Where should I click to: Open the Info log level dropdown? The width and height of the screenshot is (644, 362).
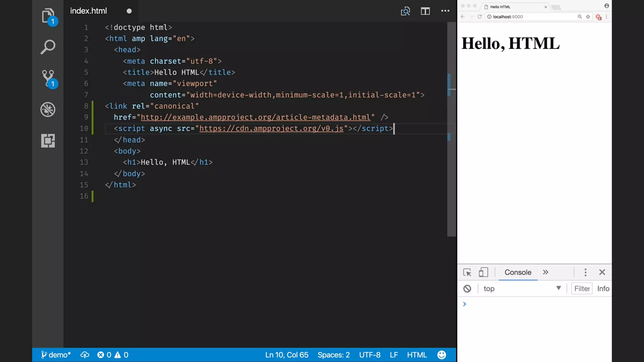(x=603, y=288)
